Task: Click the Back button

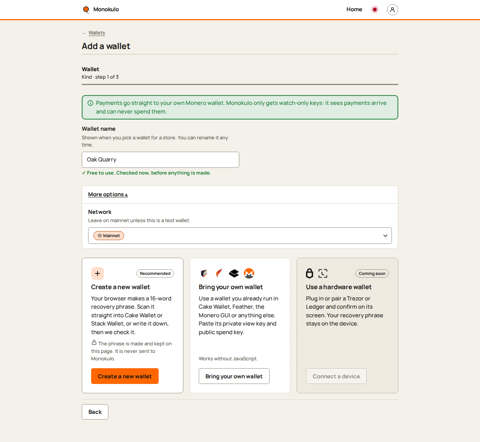Action: (95, 412)
